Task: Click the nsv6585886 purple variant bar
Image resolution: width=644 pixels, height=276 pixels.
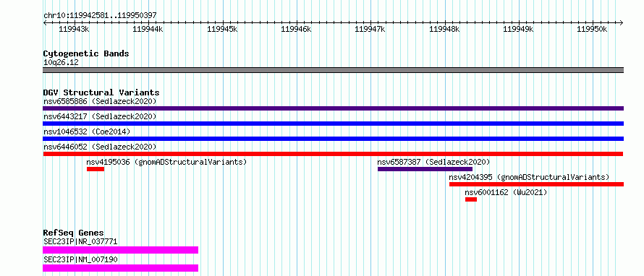Action: [x=333, y=108]
